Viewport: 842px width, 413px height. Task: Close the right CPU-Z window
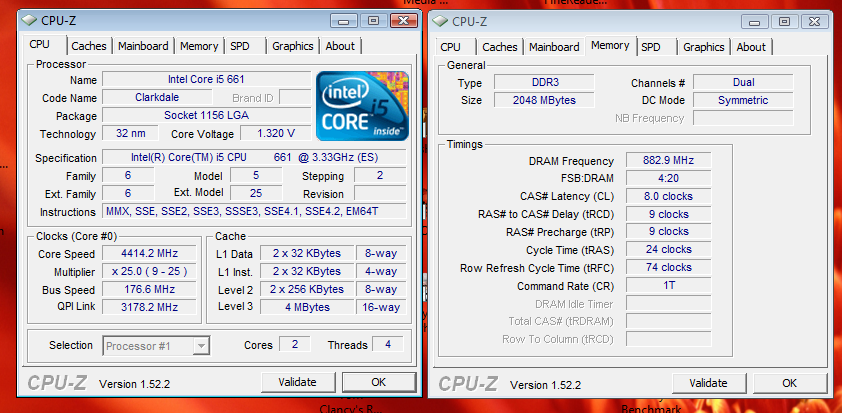(815, 21)
